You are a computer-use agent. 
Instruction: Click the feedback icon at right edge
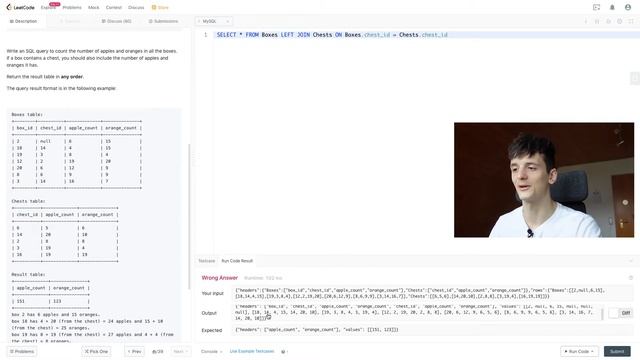tap(635, 78)
